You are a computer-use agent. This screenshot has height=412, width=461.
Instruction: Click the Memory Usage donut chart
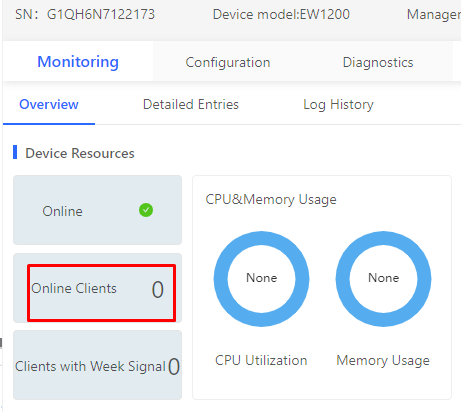(x=383, y=279)
